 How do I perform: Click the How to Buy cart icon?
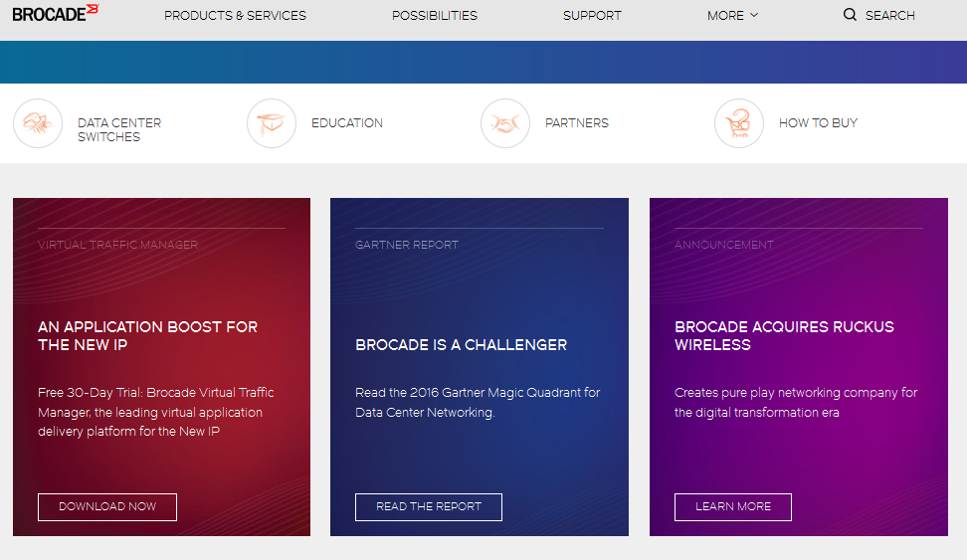(x=739, y=124)
